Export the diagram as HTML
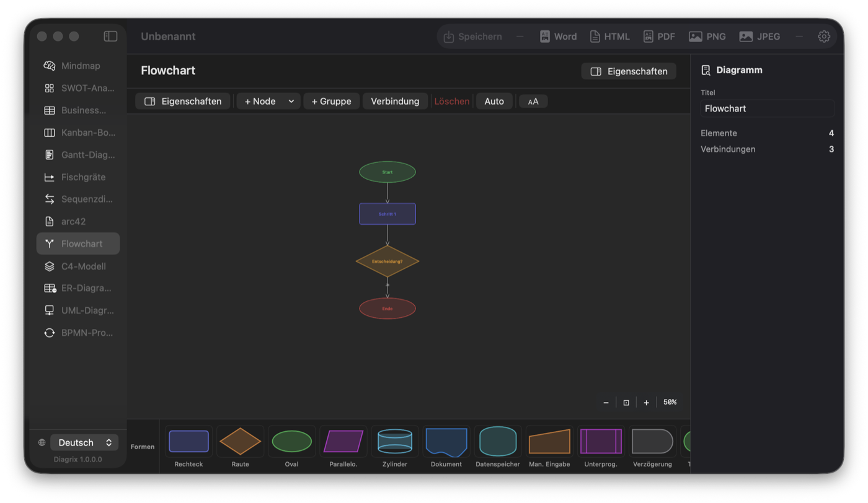This screenshot has height=503, width=868. point(609,37)
